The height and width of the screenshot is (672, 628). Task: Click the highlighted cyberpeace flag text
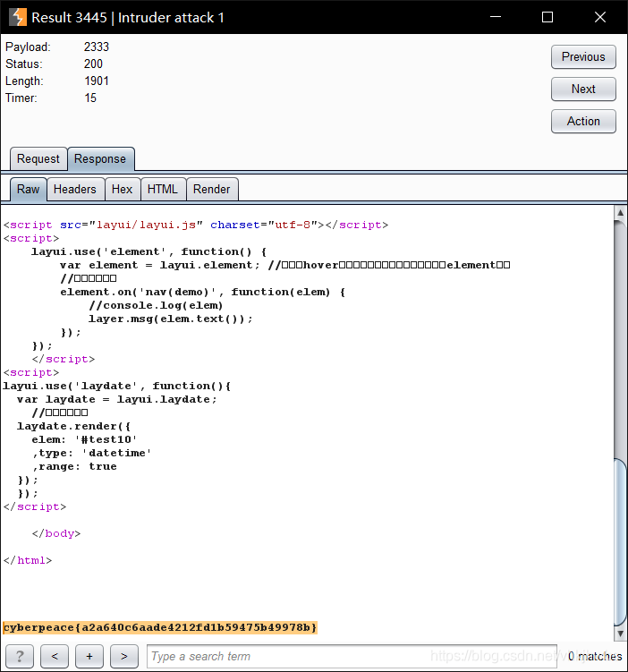click(x=160, y=627)
